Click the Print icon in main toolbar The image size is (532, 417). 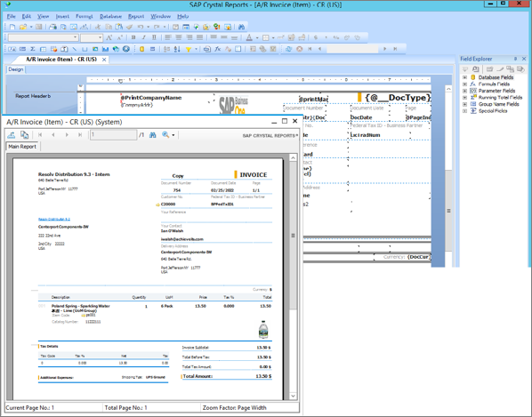52,27
